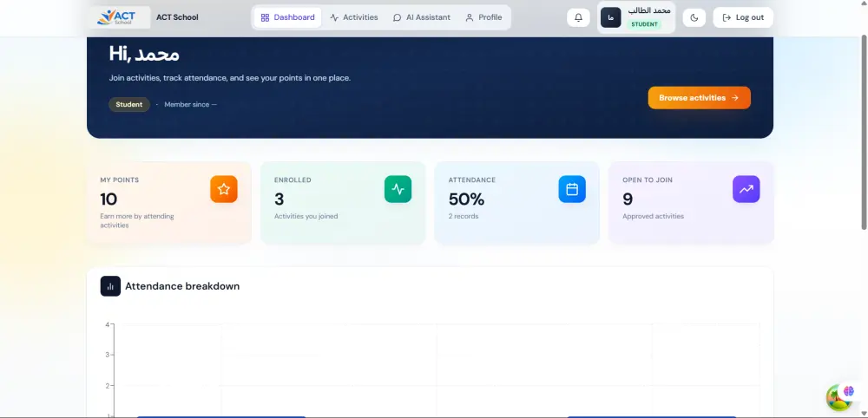Click the "Member since" text
This screenshot has height=418, width=868.
click(190, 104)
